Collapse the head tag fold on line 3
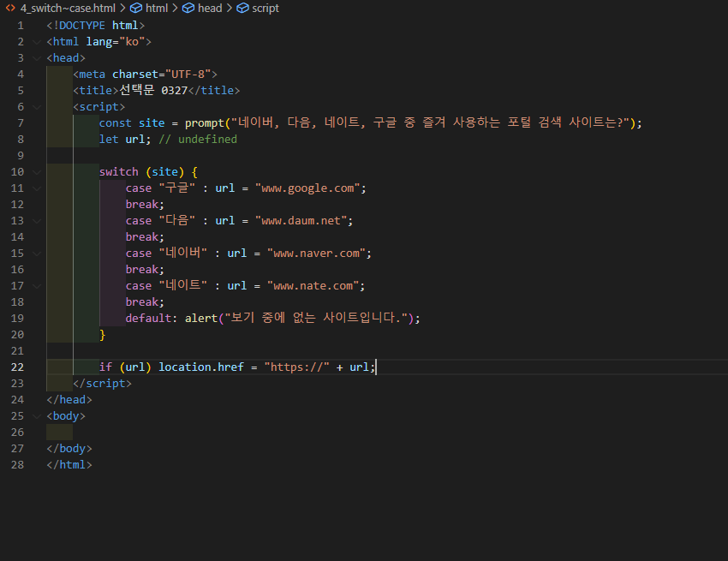 pos(37,58)
